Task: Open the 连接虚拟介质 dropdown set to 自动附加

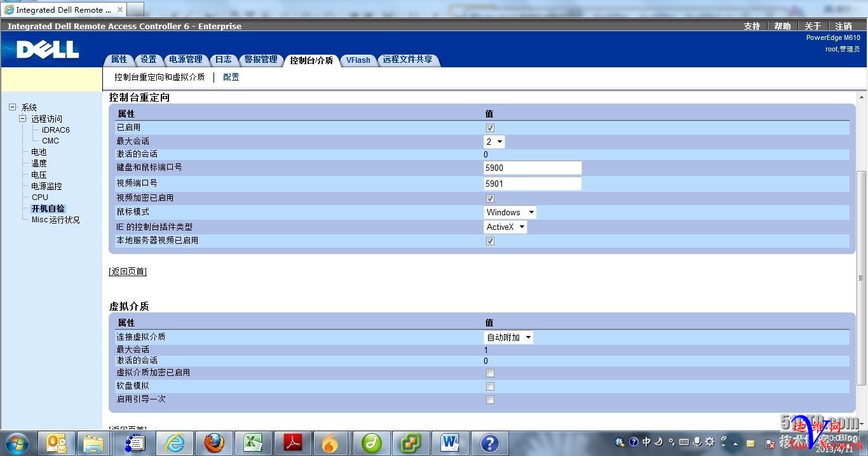Action: [508, 337]
